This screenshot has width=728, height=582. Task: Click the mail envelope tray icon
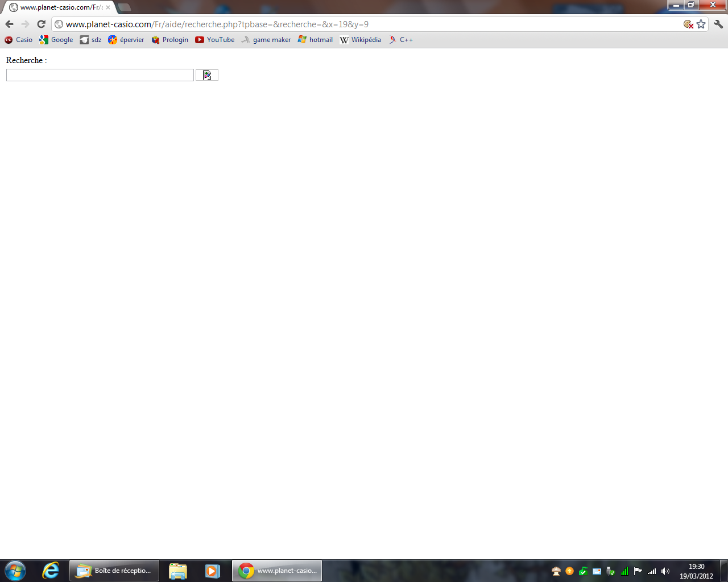coord(597,571)
